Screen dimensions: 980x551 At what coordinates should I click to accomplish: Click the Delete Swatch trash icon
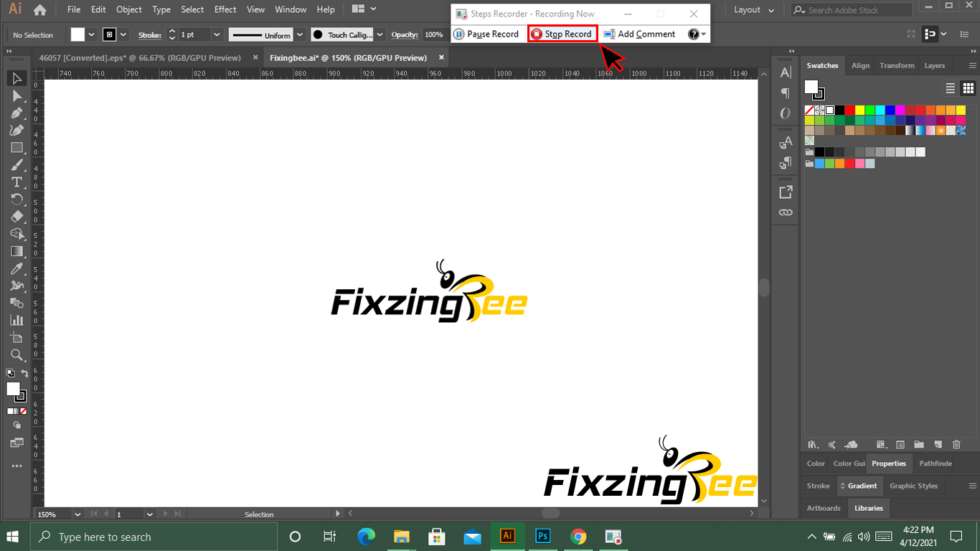(x=956, y=445)
